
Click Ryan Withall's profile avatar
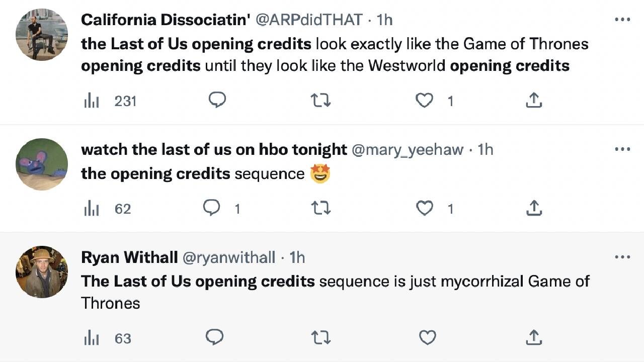coord(42,271)
